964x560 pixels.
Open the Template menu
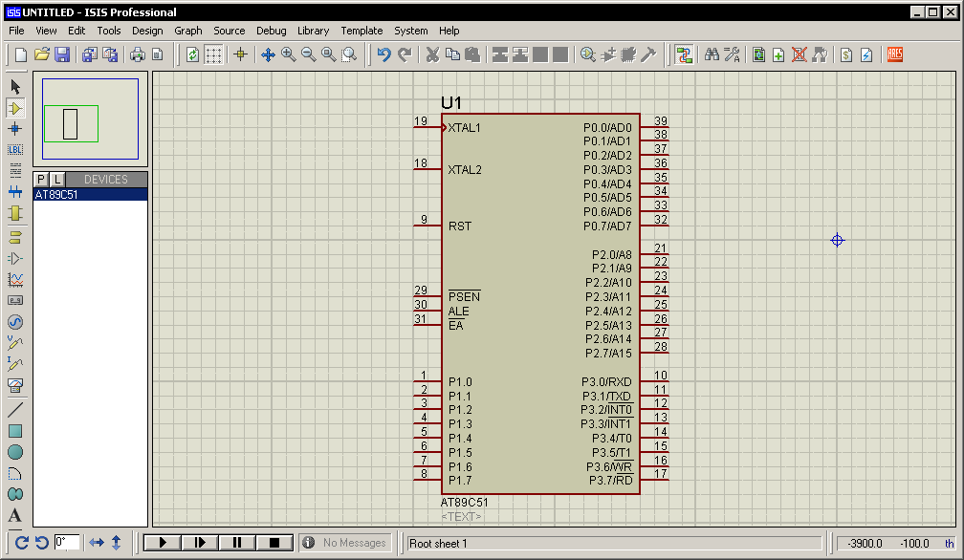pos(361,30)
